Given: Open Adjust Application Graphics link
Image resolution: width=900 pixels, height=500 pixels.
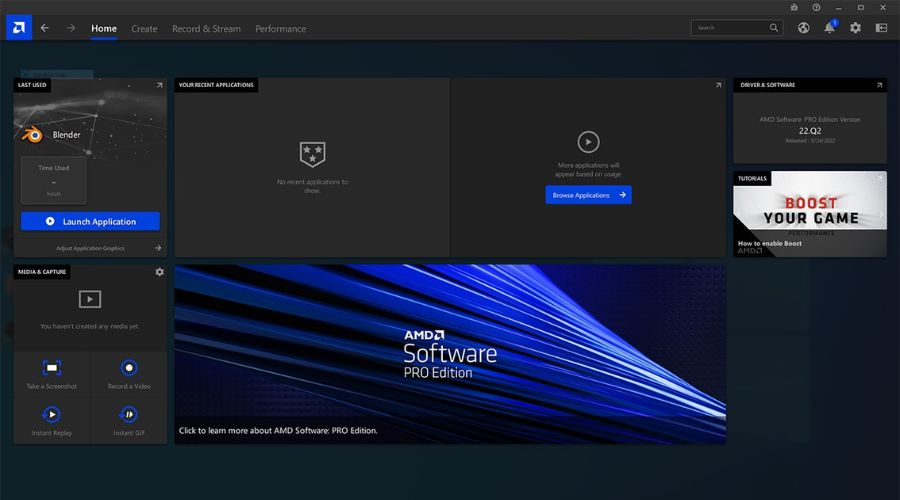Looking at the screenshot, I should [91, 248].
